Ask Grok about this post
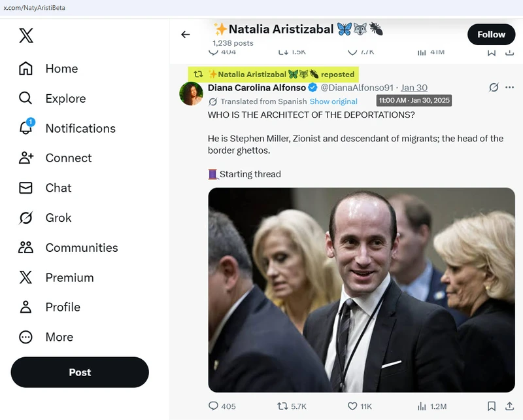 point(494,88)
